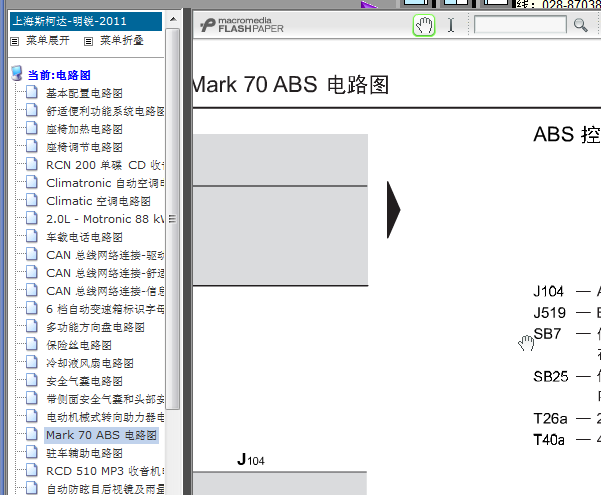Click the J519 legend label
Viewport: 601px width, 495px height.
click(x=549, y=313)
